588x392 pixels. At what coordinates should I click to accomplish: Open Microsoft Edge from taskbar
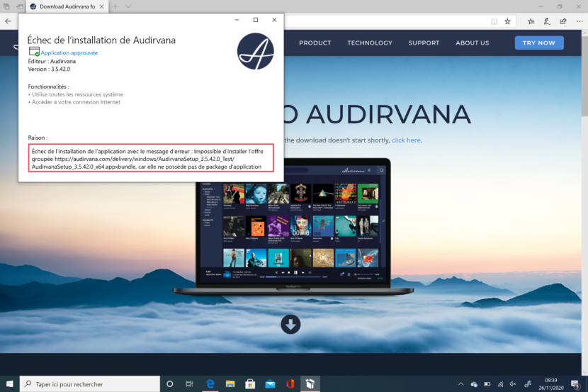point(210,383)
